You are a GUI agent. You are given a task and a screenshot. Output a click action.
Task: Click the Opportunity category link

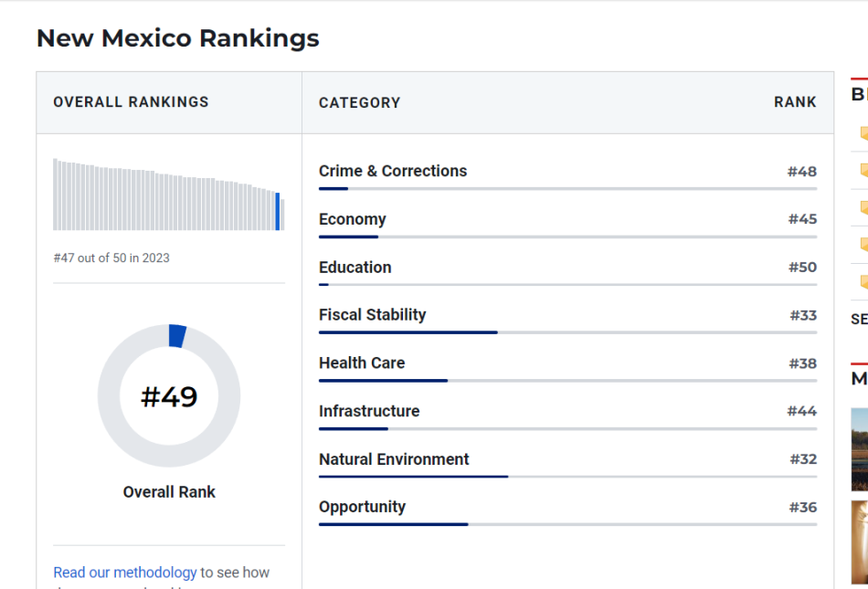[x=362, y=507]
